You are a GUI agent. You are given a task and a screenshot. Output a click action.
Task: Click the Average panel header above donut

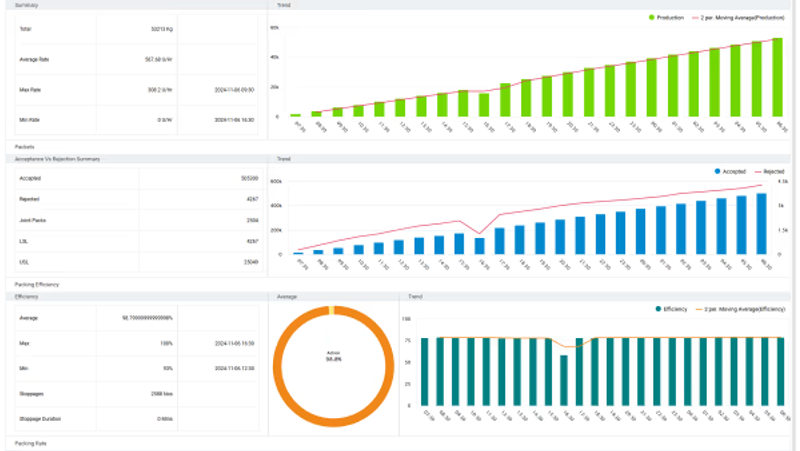[287, 296]
